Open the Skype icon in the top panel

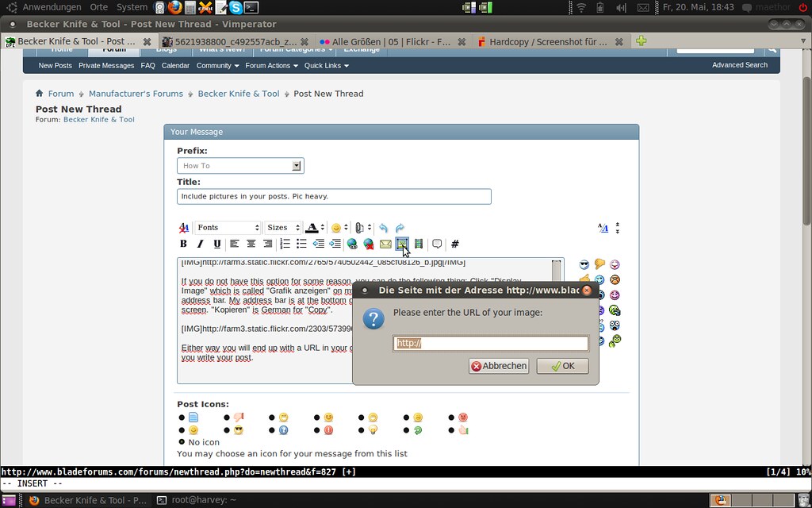[x=236, y=7]
